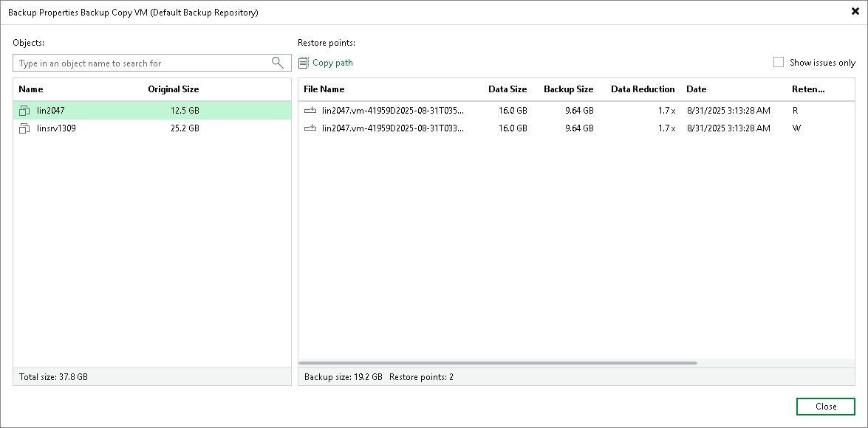Sort objects by Original Size header
868x428 pixels.
[x=174, y=89]
